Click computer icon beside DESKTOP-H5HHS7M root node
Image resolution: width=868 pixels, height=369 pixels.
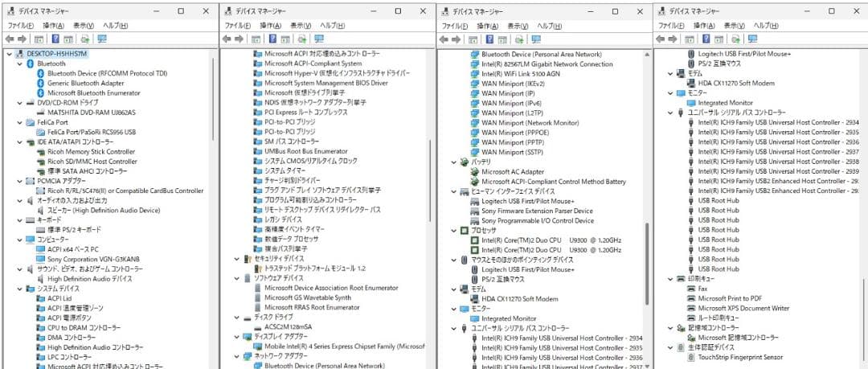(x=20, y=54)
